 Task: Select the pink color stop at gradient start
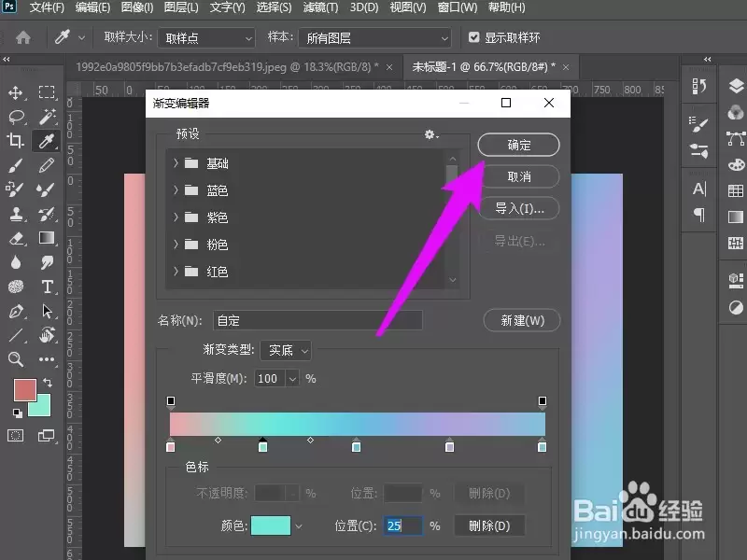coord(171,446)
